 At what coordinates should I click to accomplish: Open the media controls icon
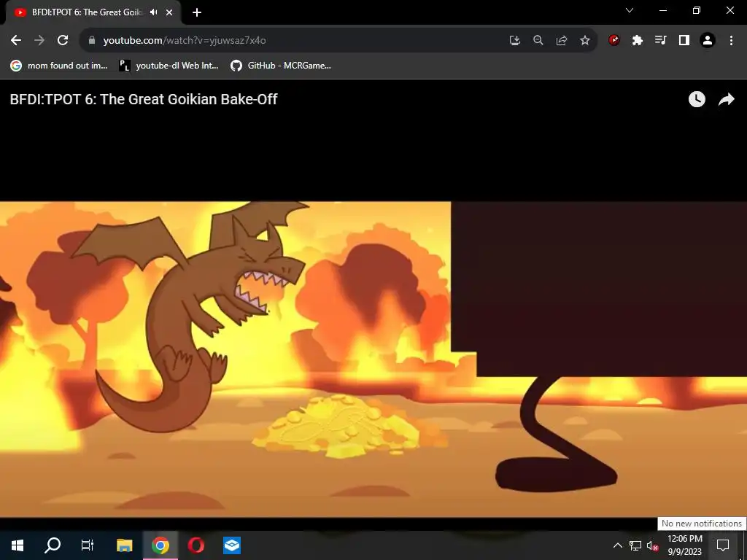661,40
